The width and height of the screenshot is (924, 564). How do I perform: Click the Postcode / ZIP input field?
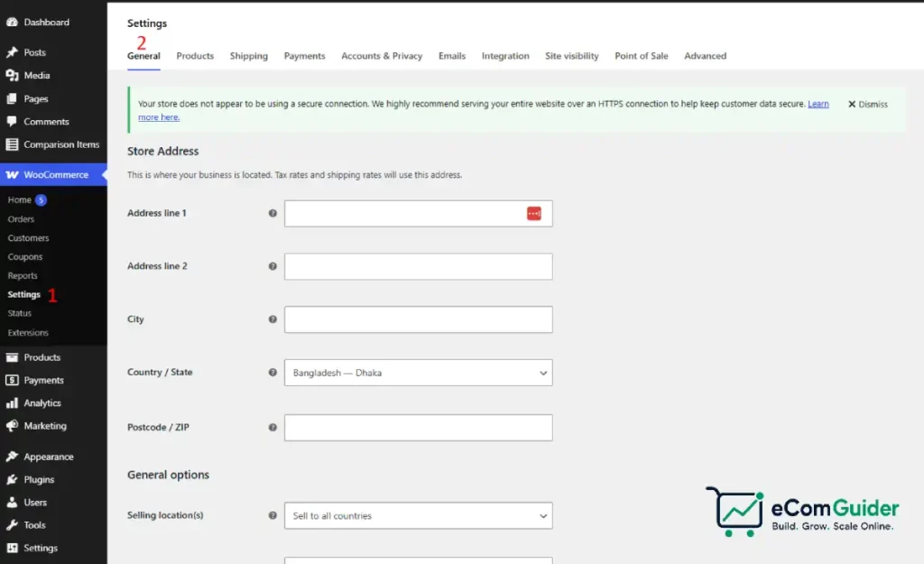pos(419,427)
